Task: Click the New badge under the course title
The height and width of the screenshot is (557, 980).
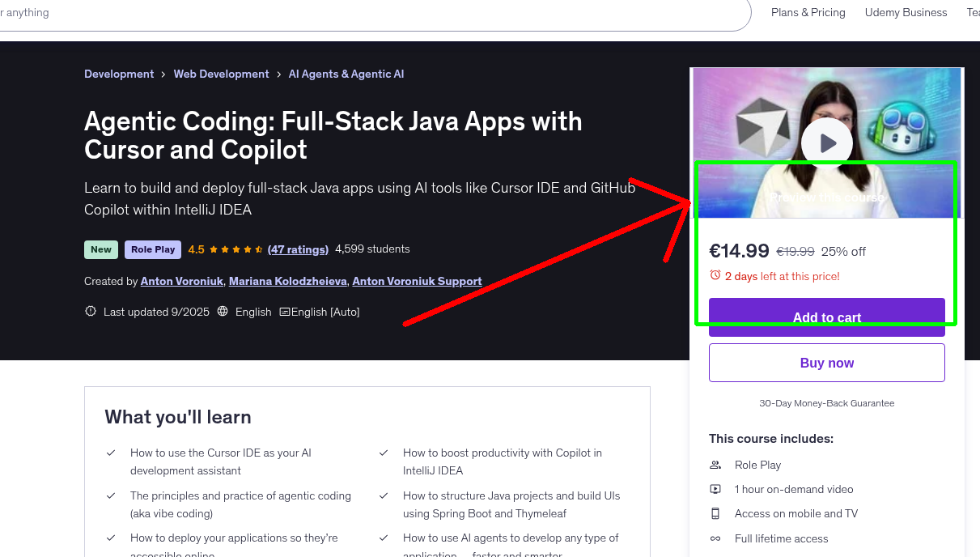Action: tap(100, 249)
